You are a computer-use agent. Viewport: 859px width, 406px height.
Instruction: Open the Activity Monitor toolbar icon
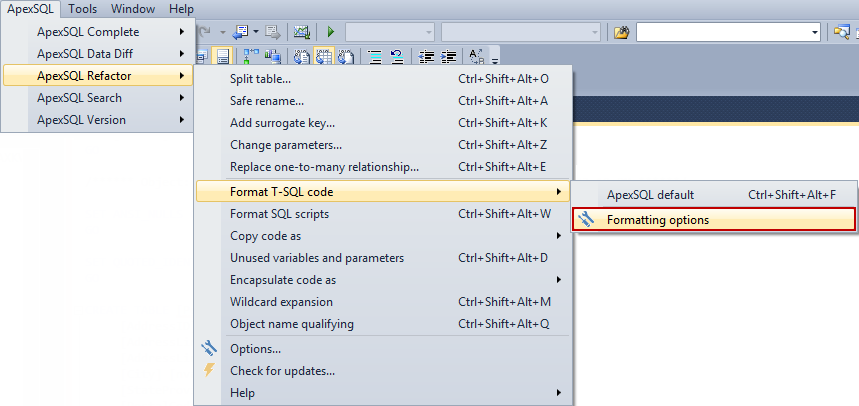coord(302,32)
